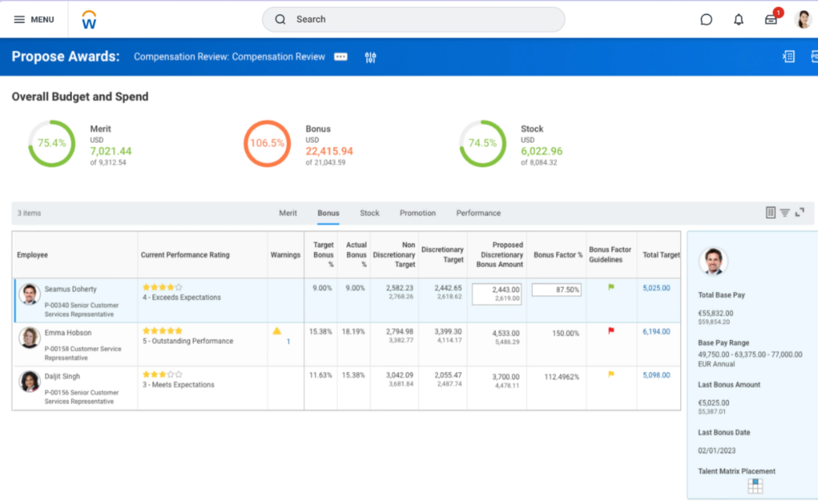Click the Workday logo home icon

[x=89, y=20]
